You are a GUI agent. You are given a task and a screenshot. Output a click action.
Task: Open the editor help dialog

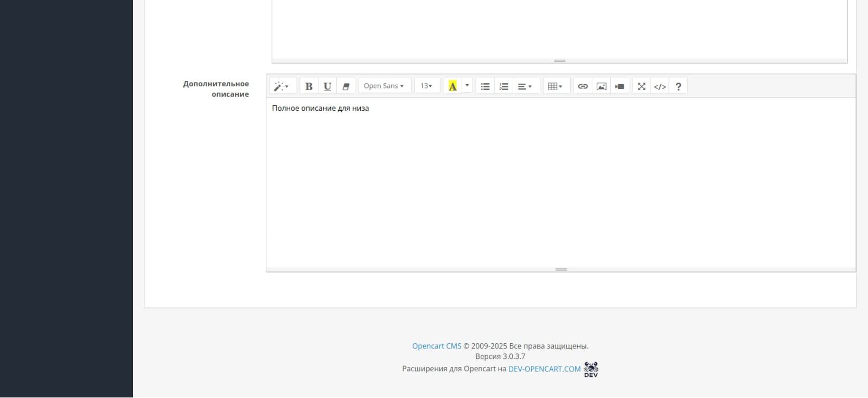coord(678,86)
